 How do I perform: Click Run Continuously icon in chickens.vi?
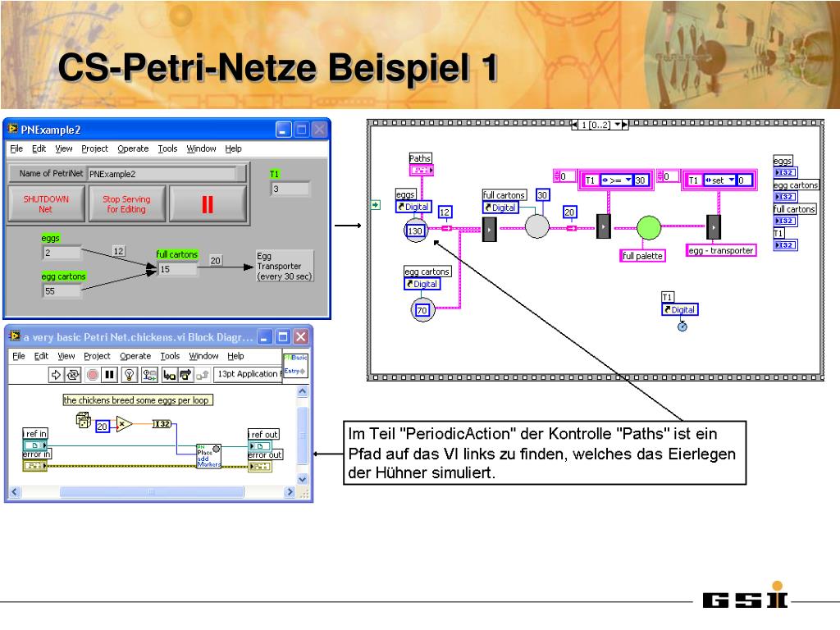pos(72,374)
